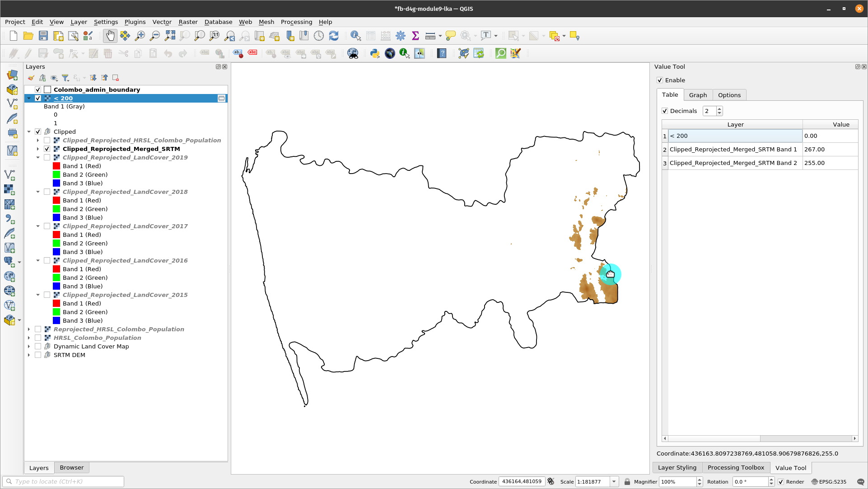Increase the Decimals spinner value

(719, 109)
